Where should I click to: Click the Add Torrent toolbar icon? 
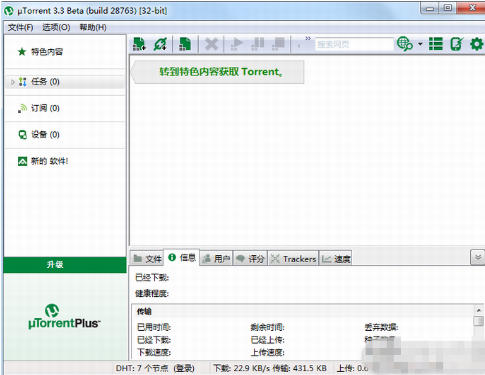pyautogui.click(x=139, y=44)
